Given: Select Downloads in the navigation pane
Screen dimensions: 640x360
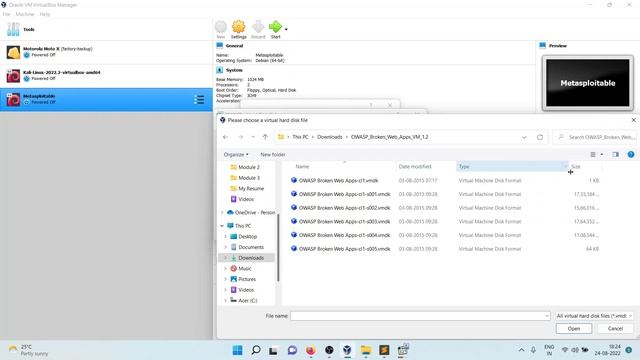Looking at the screenshot, I should click(x=251, y=258).
